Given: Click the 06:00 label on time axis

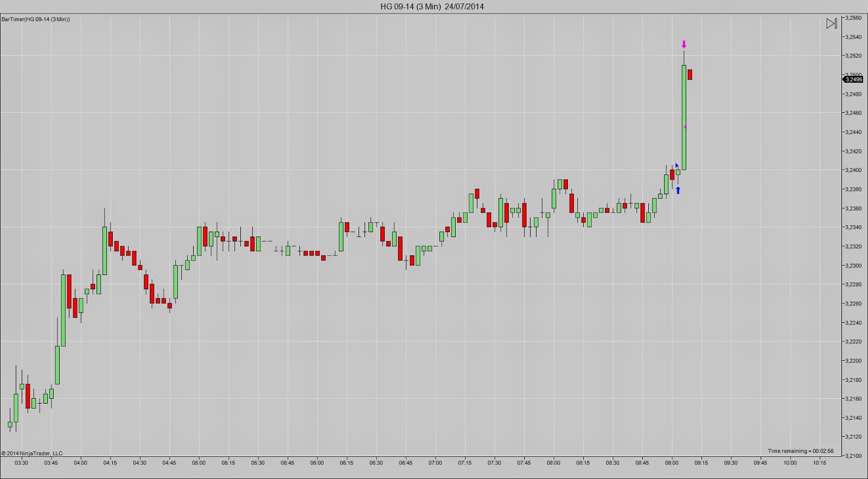Looking at the screenshot, I should click(317, 463).
